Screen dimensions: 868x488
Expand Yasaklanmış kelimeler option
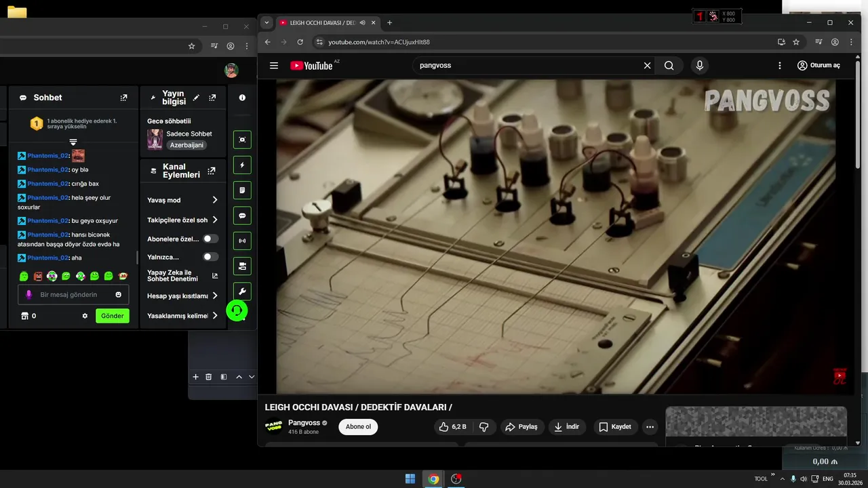215,315
